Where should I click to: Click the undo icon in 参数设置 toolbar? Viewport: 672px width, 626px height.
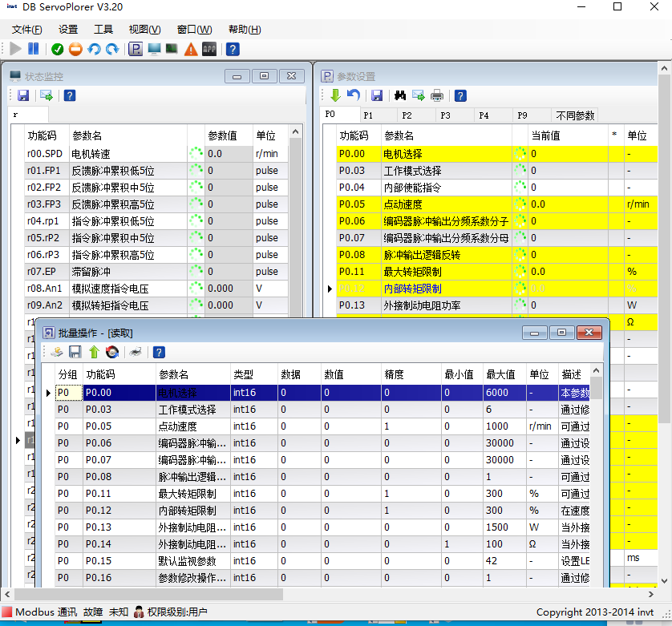coord(353,95)
